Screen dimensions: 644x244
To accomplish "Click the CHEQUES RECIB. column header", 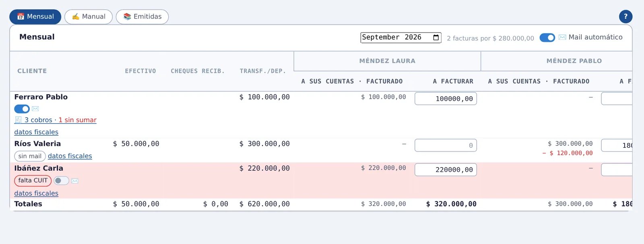I will coord(198,71).
